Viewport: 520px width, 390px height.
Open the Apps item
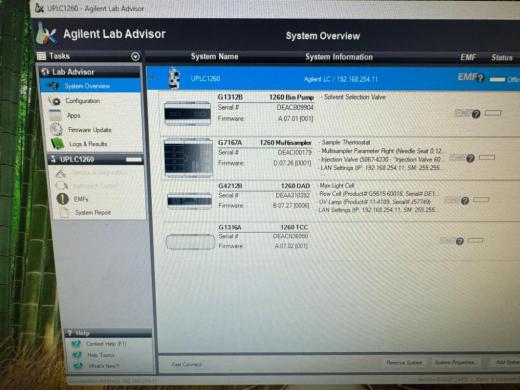[73, 115]
